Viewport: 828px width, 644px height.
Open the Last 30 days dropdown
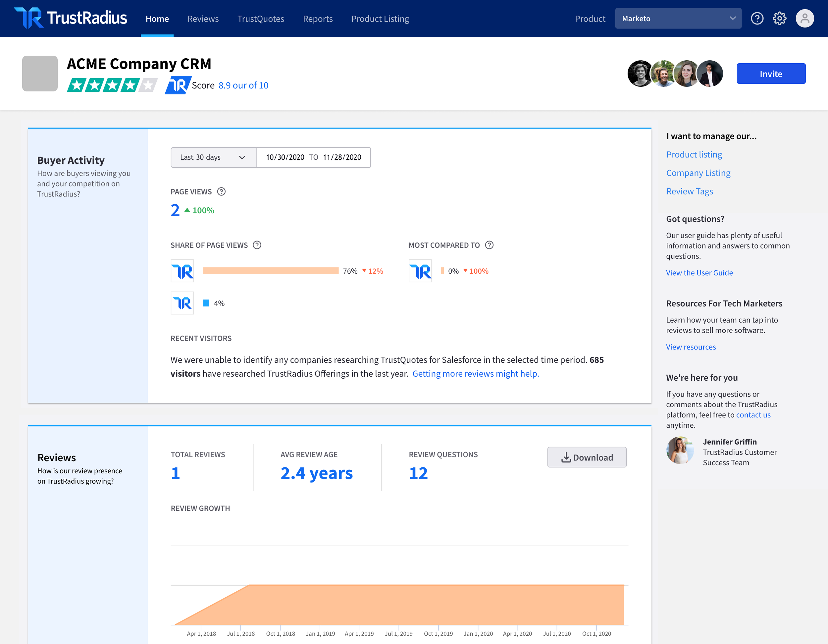213,157
